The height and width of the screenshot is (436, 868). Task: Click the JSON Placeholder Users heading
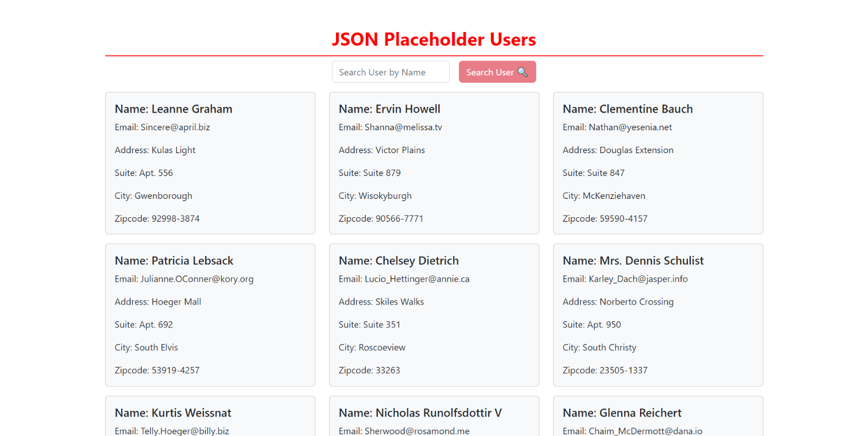point(434,39)
